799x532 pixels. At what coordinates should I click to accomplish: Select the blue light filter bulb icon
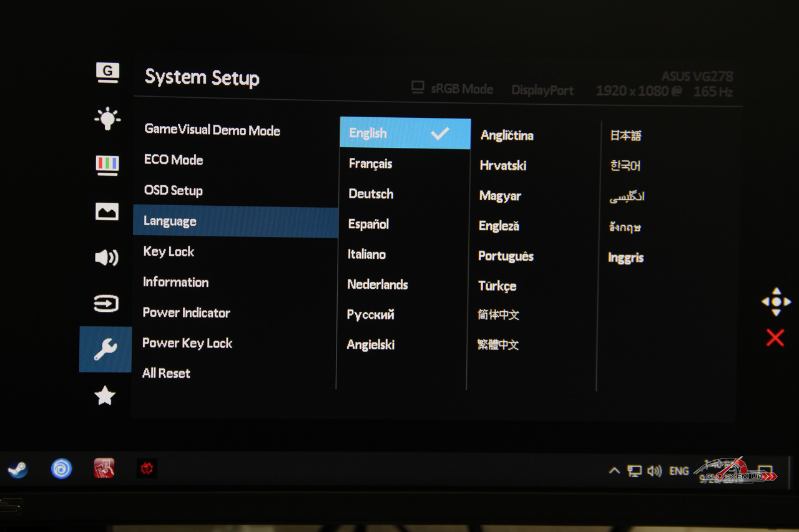tap(107, 118)
